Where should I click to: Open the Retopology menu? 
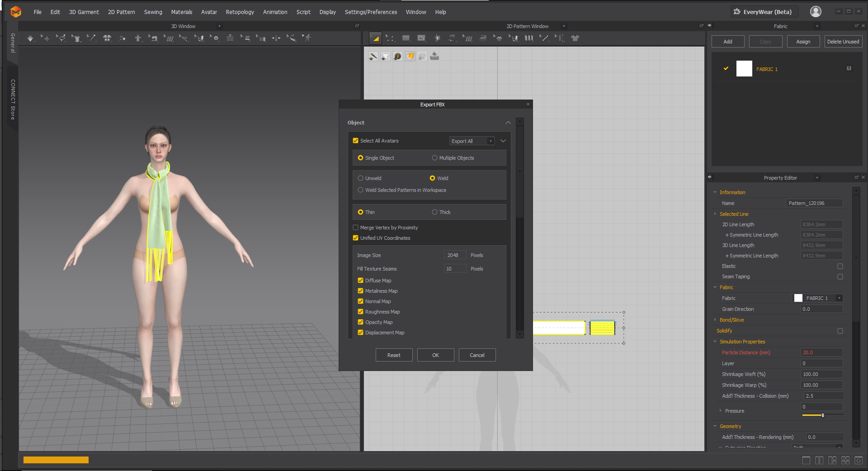tap(240, 12)
